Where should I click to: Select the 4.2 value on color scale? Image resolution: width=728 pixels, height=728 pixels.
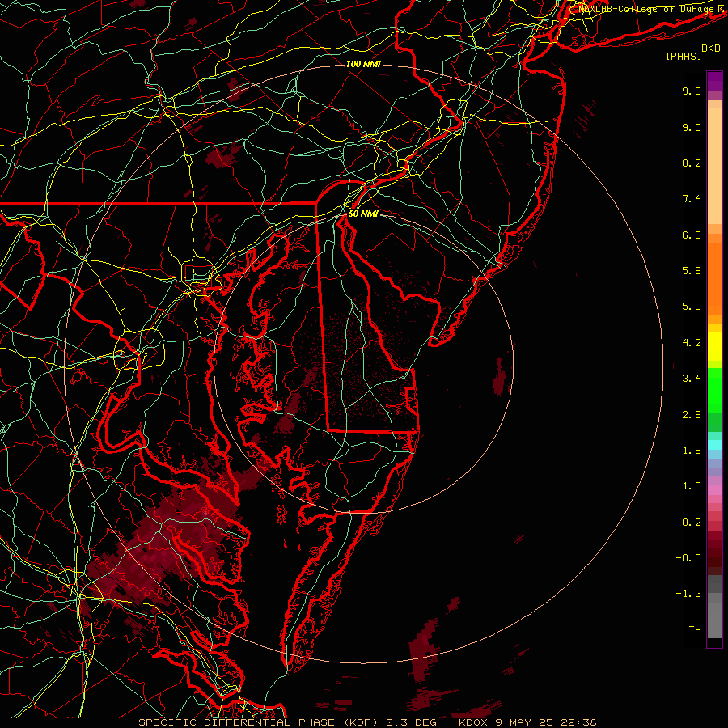pos(692,343)
